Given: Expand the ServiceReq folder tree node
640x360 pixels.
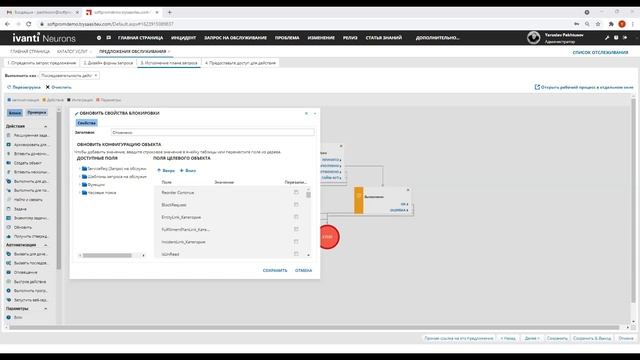Looking at the screenshot, I should click(80, 169).
